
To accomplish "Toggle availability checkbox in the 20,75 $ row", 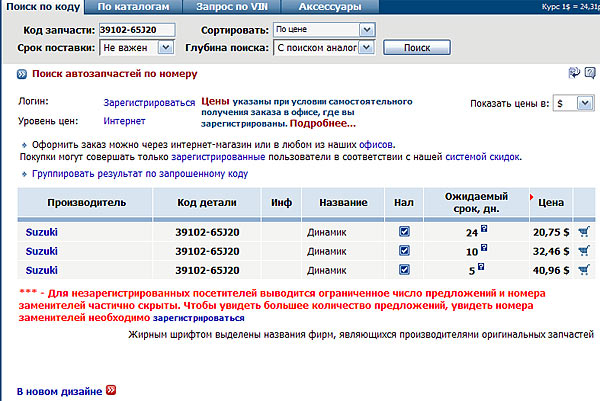I will (404, 231).
